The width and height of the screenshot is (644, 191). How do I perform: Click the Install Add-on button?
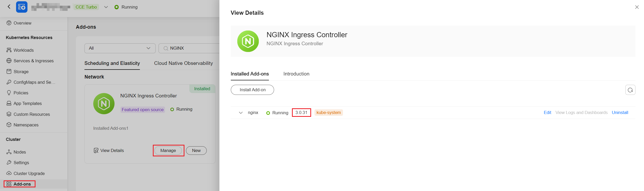click(x=252, y=90)
